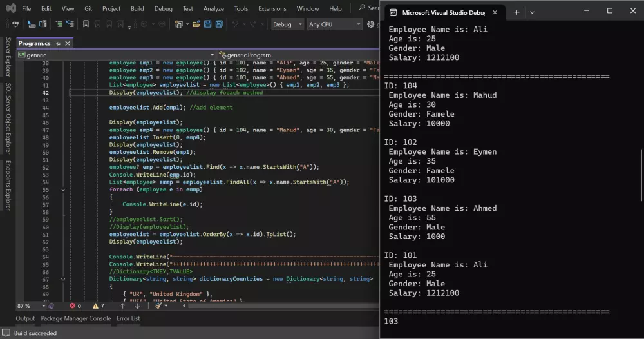Open a new terminal tab with plus
This screenshot has height=339, width=644.
tap(516, 12)
